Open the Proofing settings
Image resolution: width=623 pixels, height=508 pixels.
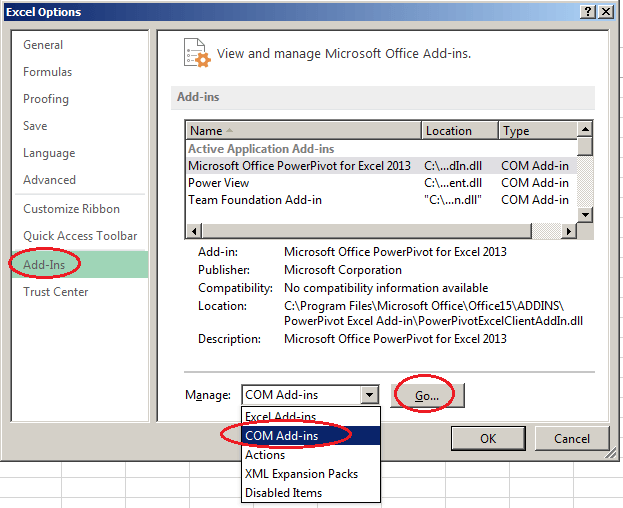(46, 99)
